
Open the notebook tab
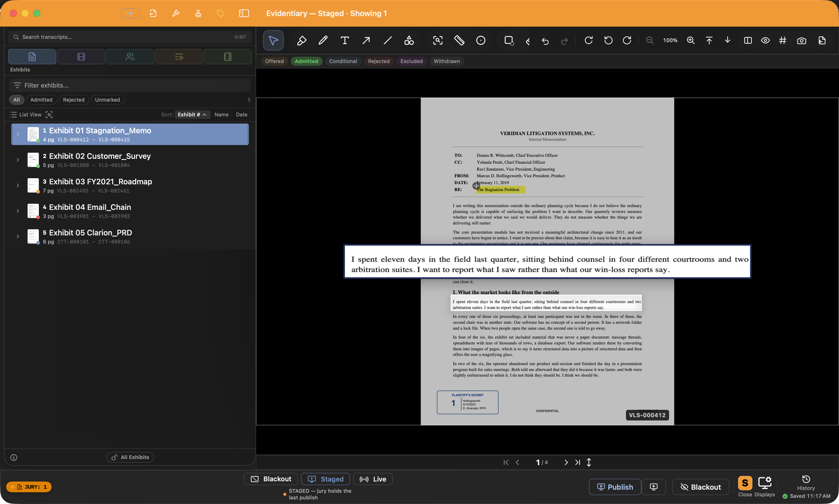coord(228,57)
